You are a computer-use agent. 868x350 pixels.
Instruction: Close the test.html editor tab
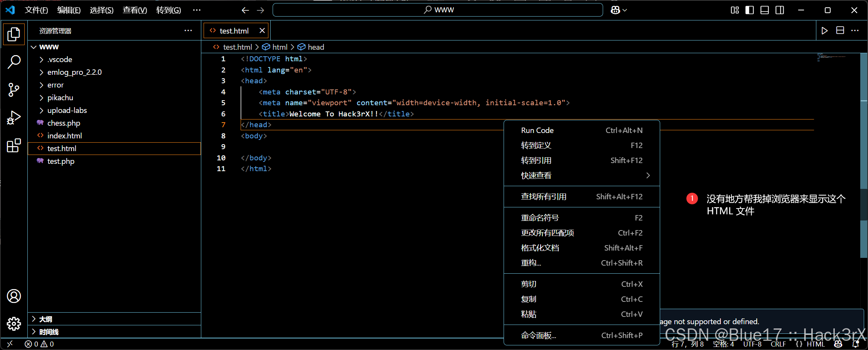tap(262, 30)
